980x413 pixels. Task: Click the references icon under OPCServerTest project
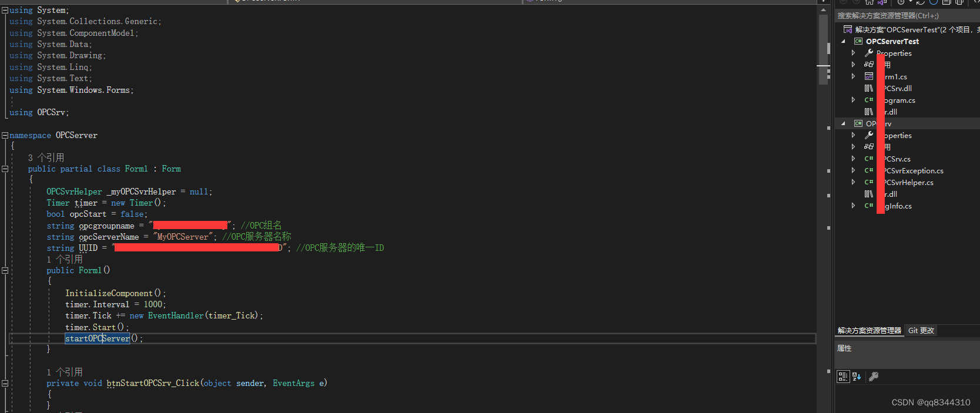click(x=869, y=65)
